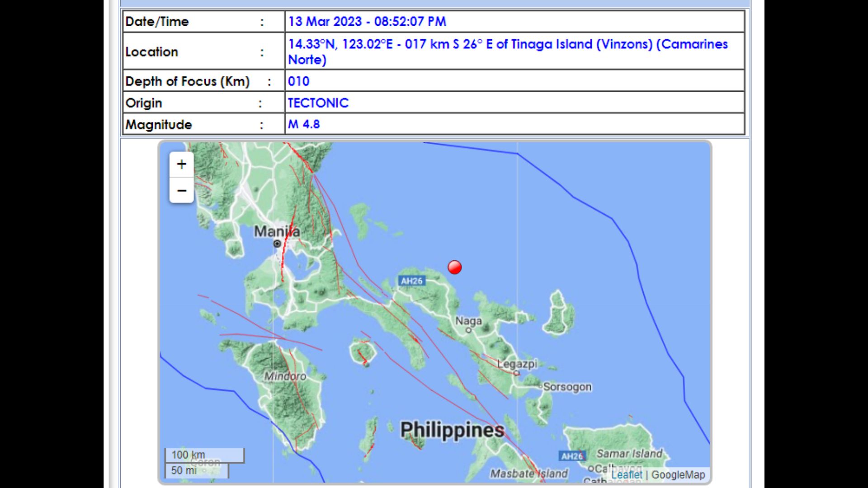868x488 pixels.
Task: Select the origin value TECTONIC
Action: click(318, 103)
